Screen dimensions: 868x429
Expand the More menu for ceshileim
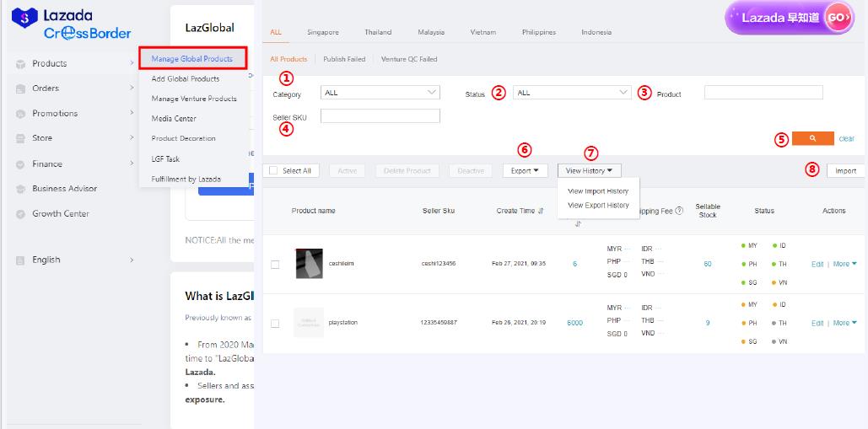pos(844,265)
